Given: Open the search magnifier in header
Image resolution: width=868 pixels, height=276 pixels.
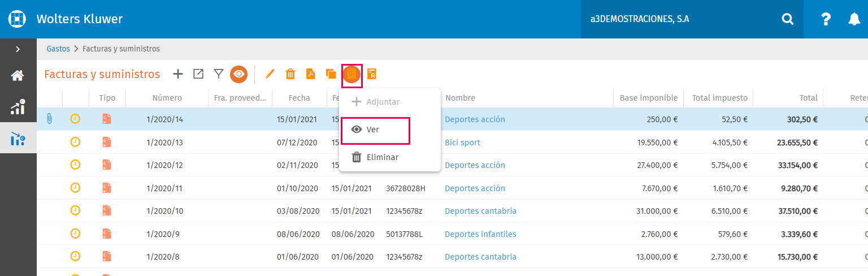Looking at the screenshot, I should click(x=787, y=19).
